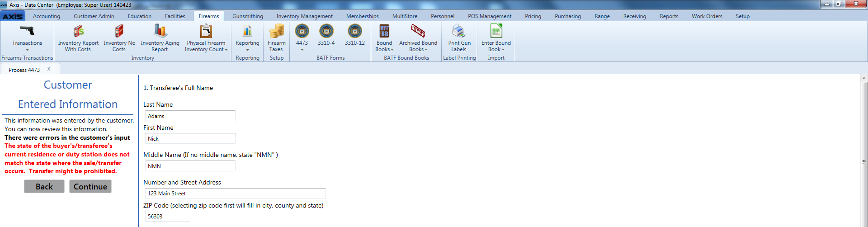Expand the Reporting dropdown arrow
Screen dimensions: 868x227
pos(247,50)
